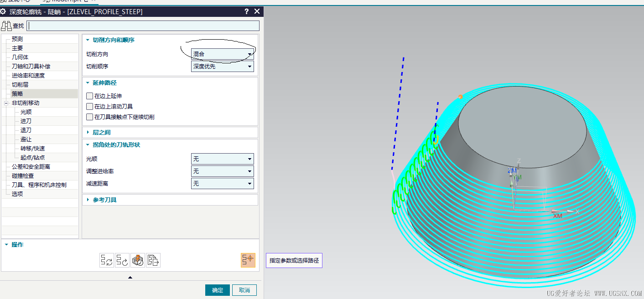Click the 取消 button
The height and width of the screenshot is (299, 644).
click(244, 290)
